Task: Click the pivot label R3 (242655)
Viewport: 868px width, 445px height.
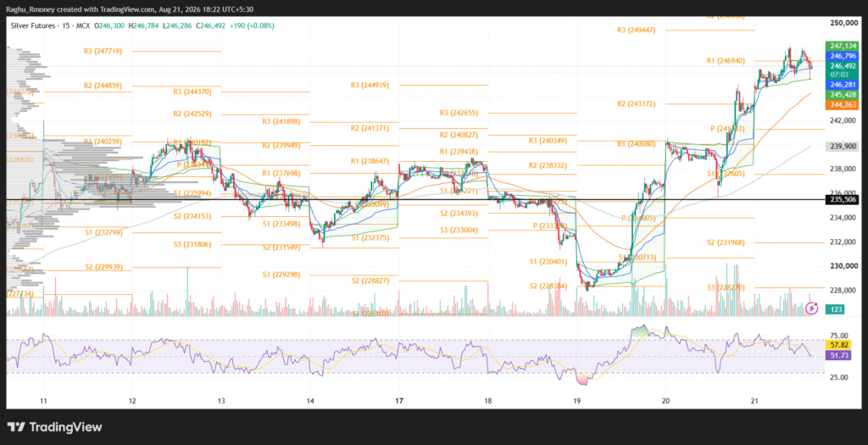Action: click(x=459, y=113)
